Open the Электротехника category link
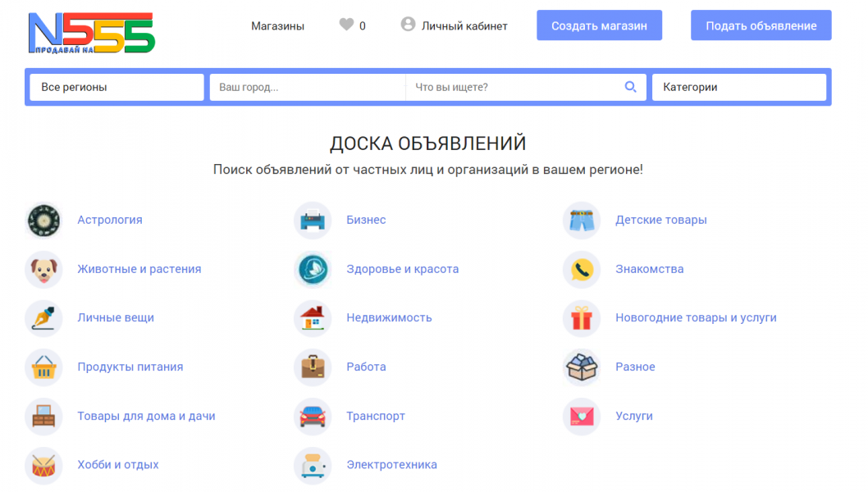868x492 pixels. pos(392,465)
